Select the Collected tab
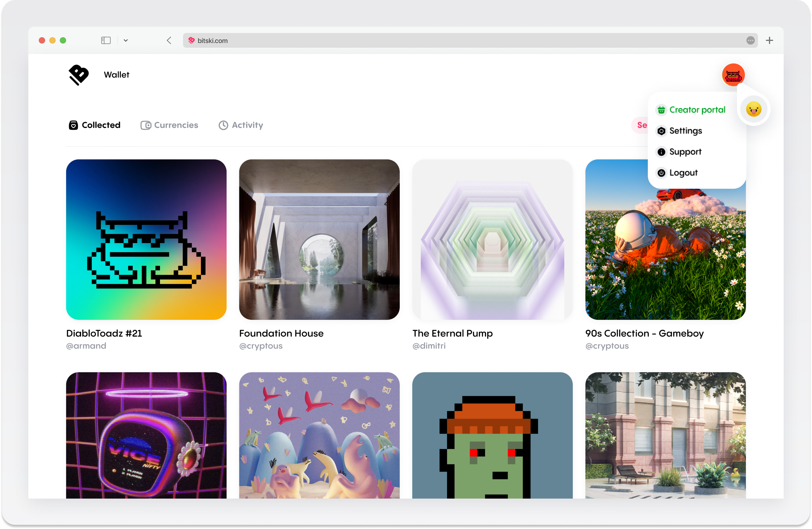812x529 pixels. [94, 125]
